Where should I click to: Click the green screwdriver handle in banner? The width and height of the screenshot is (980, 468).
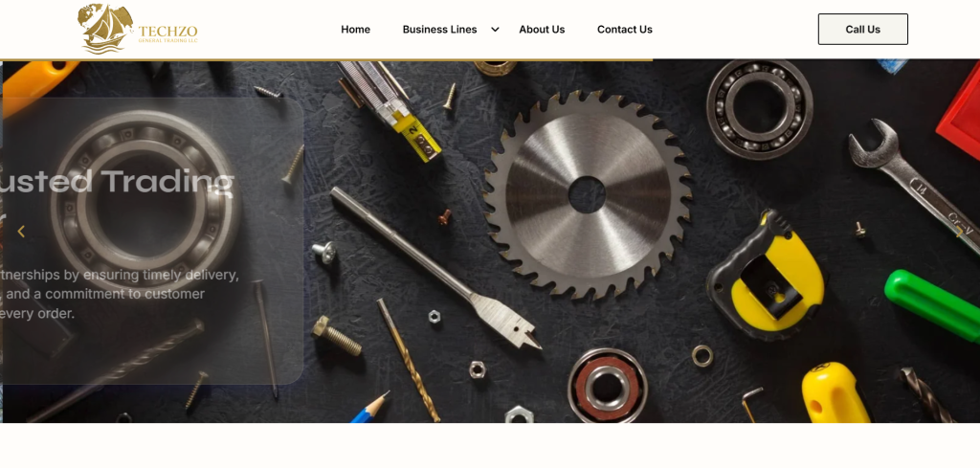coord(932,304)
